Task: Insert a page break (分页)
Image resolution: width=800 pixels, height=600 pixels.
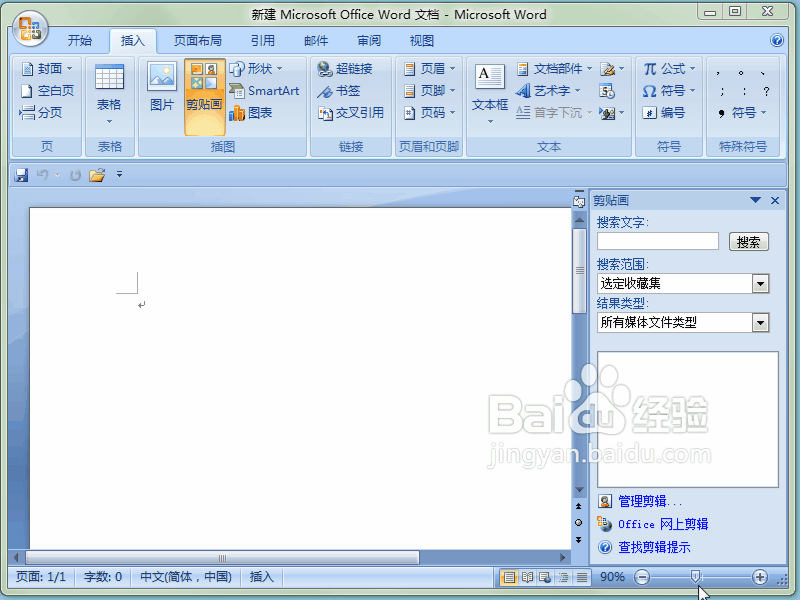Action: 41,113
